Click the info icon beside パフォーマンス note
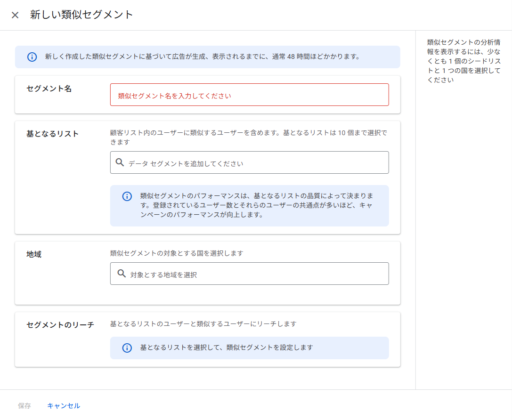512x420 pixels. [127, 196]
